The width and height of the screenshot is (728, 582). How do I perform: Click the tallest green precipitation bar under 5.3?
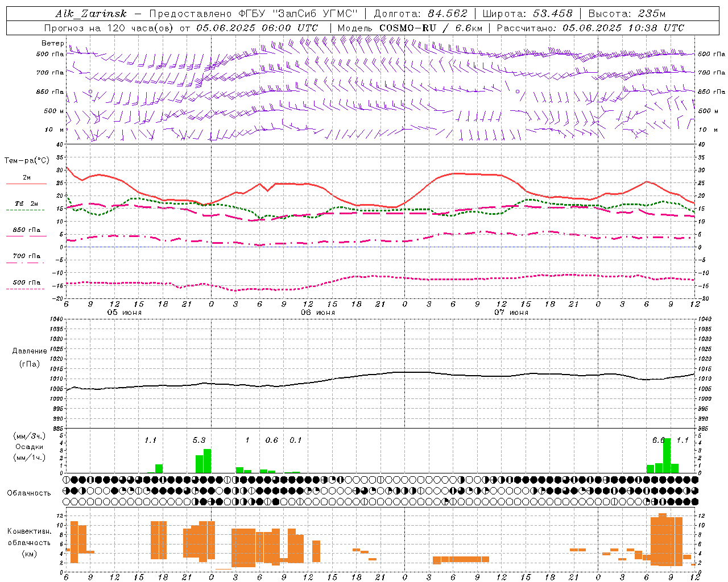pos(208,461)
